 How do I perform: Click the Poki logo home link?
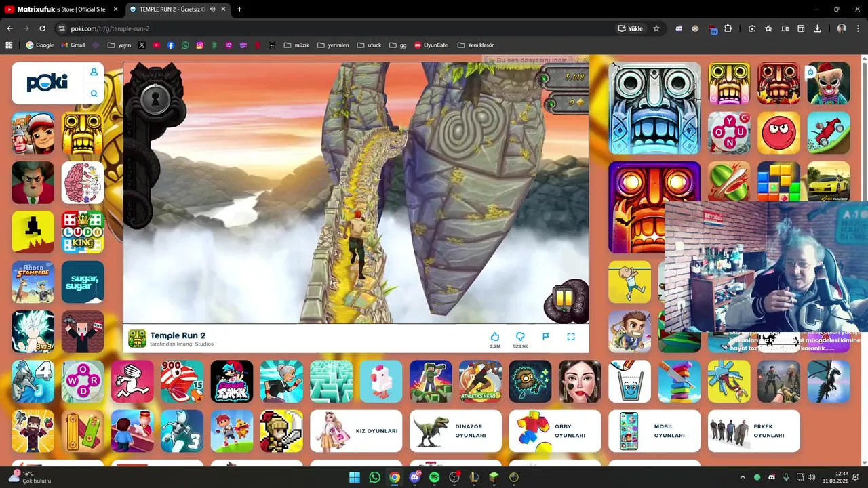pos(47,83)
